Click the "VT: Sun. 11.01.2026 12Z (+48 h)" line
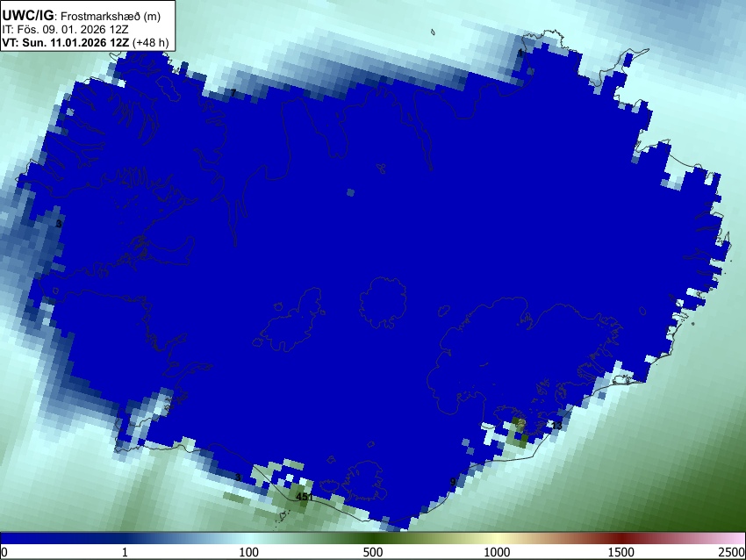 coord(85,42)
